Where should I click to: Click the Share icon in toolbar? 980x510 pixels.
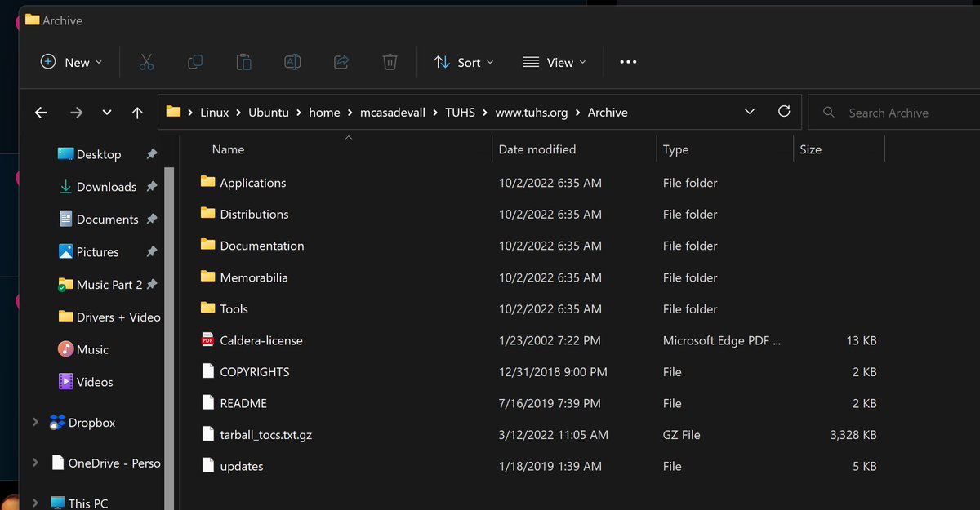pos(342,62)
